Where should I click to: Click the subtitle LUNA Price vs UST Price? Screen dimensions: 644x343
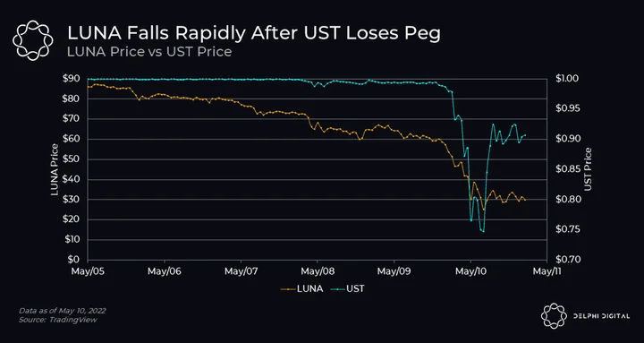149,52
